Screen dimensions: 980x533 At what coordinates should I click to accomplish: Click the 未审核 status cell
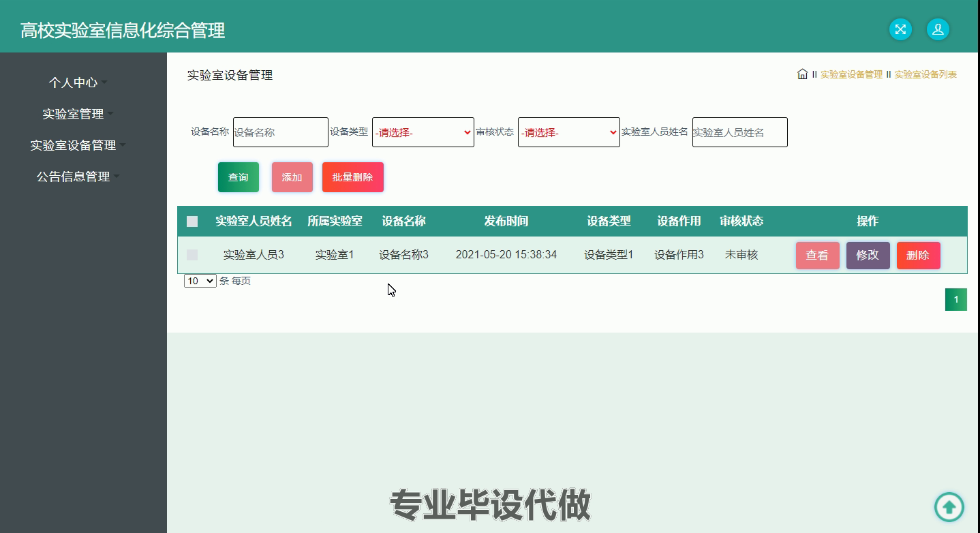741,255
